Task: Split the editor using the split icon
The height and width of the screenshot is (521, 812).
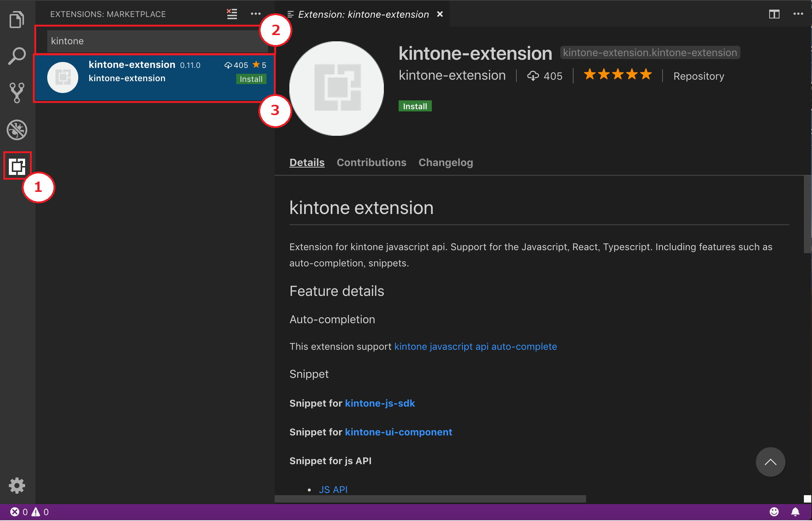Action: (774, 14)
